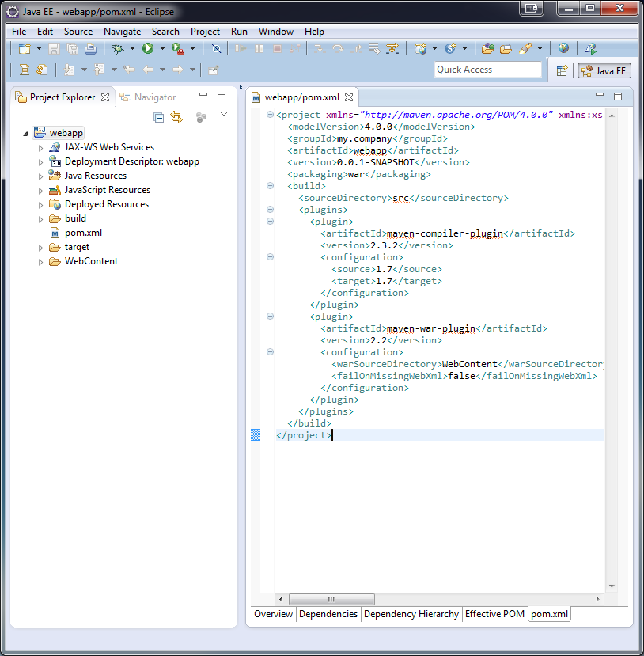
Task: Switch to the Dependency Hierarchy tab
Action: pyautogui.click(x=411, y=614)
